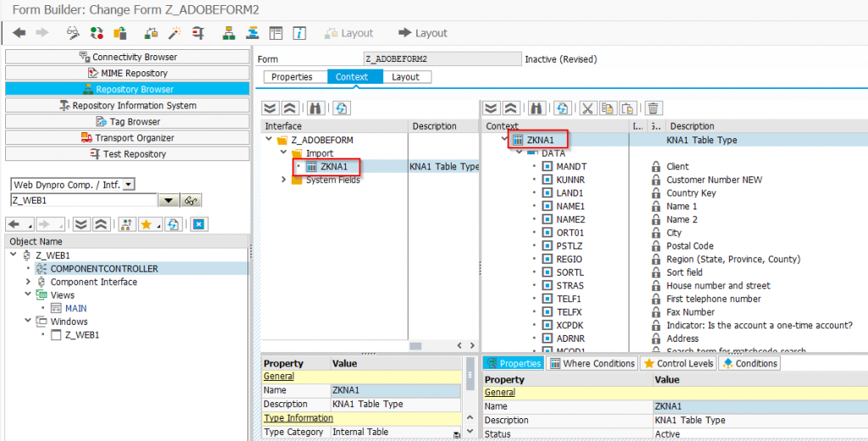Screen dimensions: 868x441
Task: Click the Cut scissors icon
Action: click(587, 108)
